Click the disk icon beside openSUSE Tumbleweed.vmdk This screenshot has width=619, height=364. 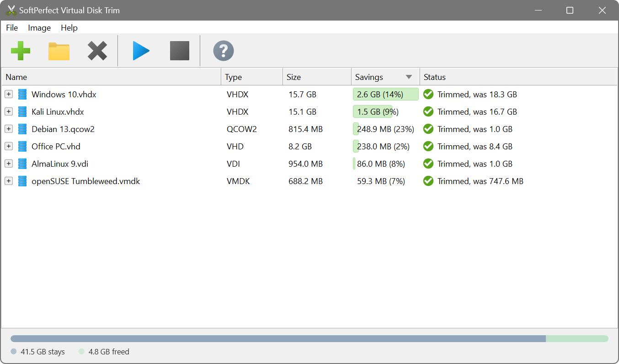click(22, 181)
